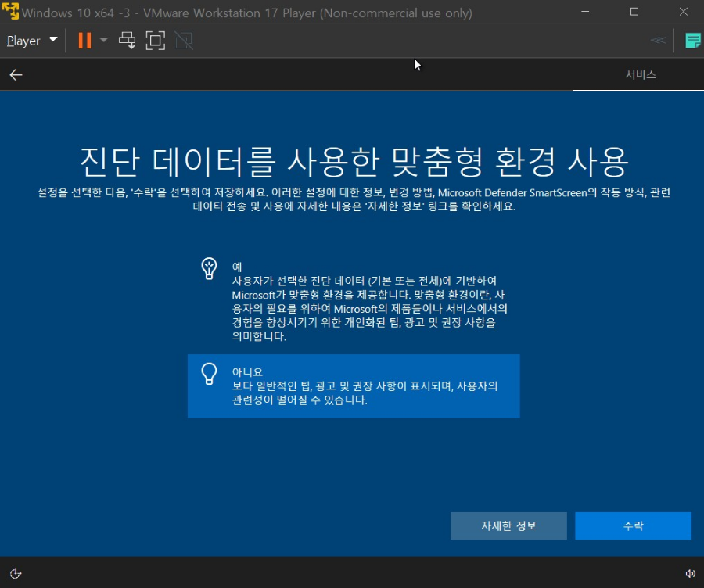This screenshot has height=588, width=704.
Task: Open the Player menu
Action: (x=23, y=41)
